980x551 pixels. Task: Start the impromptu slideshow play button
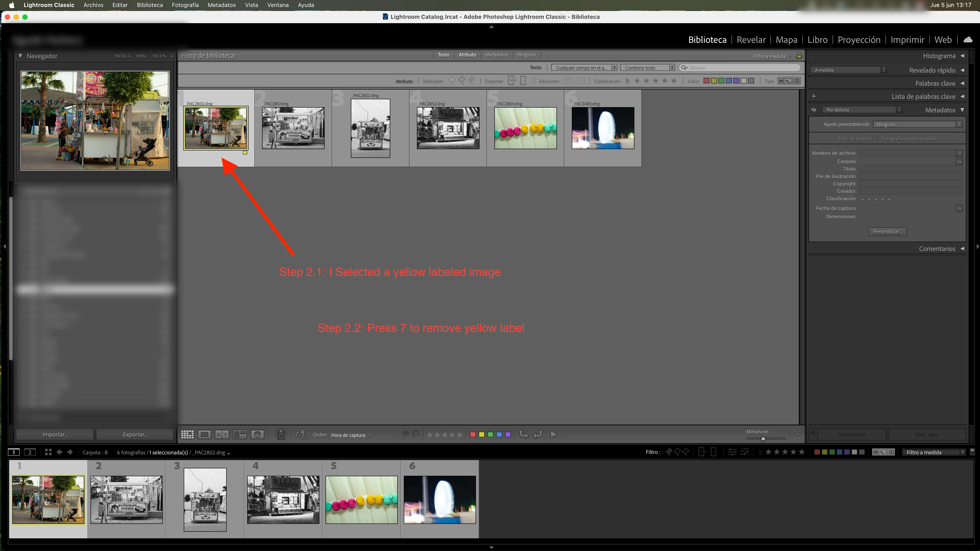tap(554, 434)
